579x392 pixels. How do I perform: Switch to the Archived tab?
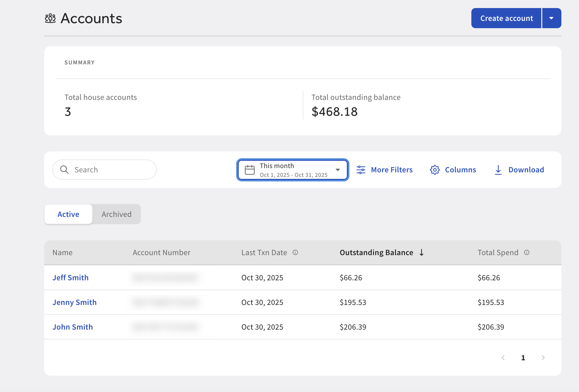(x=116, y=214)
